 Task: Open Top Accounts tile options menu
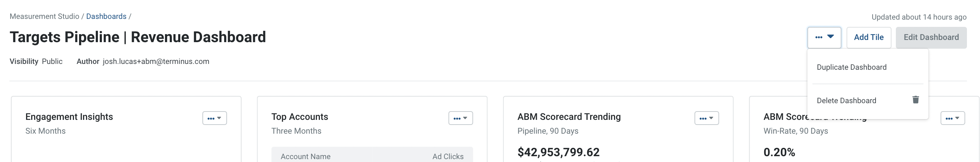460,118
